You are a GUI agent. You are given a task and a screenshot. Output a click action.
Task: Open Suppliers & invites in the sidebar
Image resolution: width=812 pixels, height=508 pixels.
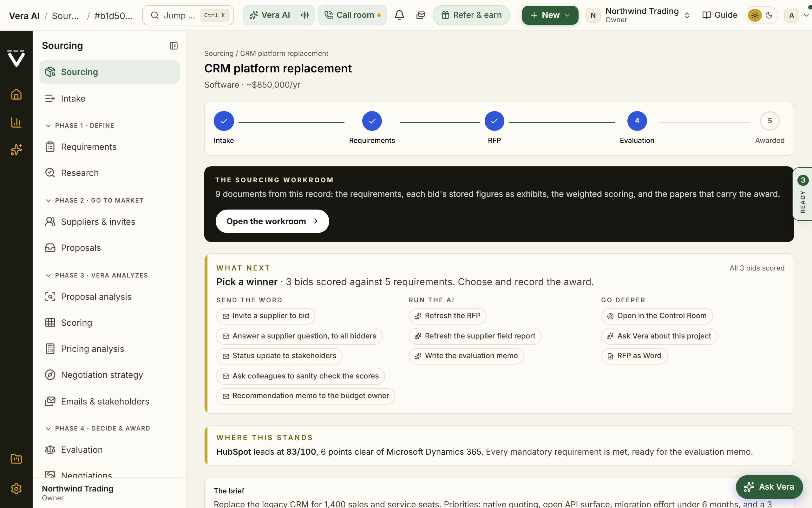point(109,222)
